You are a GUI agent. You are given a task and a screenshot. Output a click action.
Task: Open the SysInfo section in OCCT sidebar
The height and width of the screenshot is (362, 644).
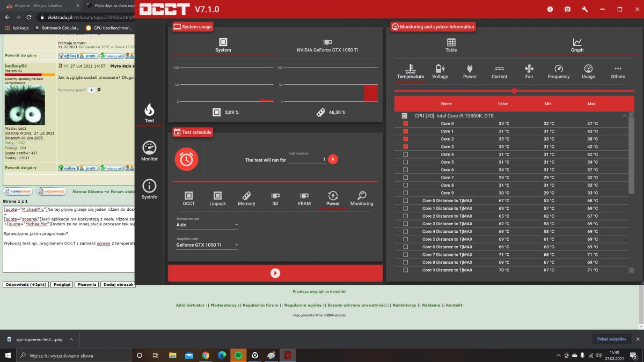pyautogui.click(x=149, y=189)
